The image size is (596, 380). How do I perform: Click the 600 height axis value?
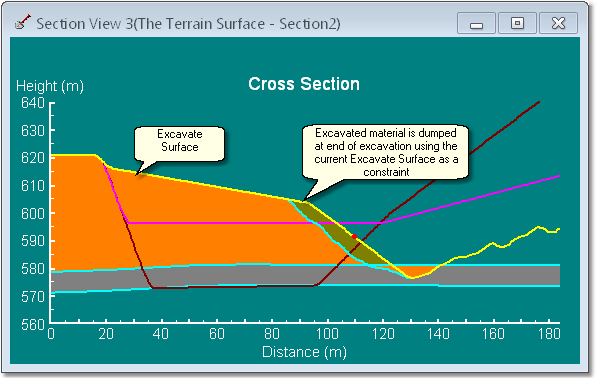coord(33,213)
